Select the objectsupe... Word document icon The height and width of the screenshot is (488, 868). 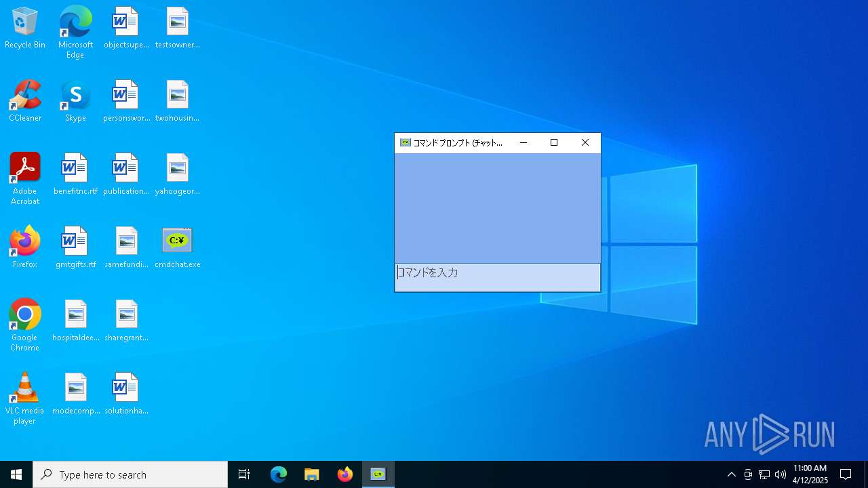pyautogui.click(x=126, y=28)
